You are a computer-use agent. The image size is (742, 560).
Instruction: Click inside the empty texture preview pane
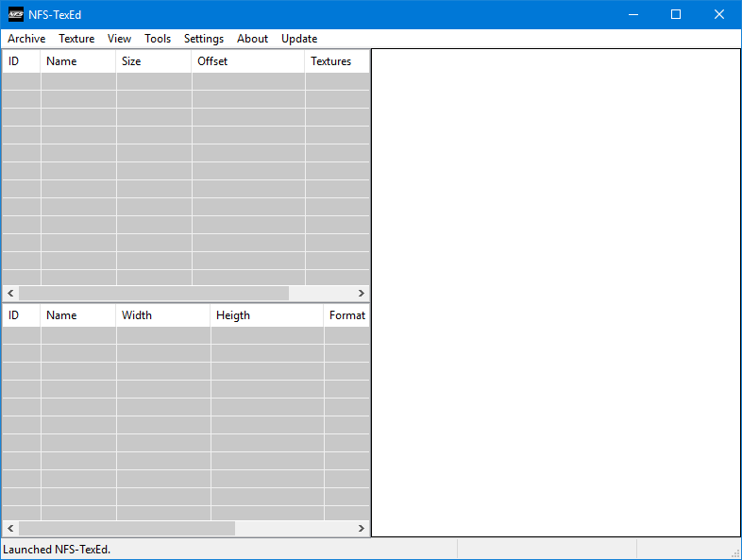555,293
